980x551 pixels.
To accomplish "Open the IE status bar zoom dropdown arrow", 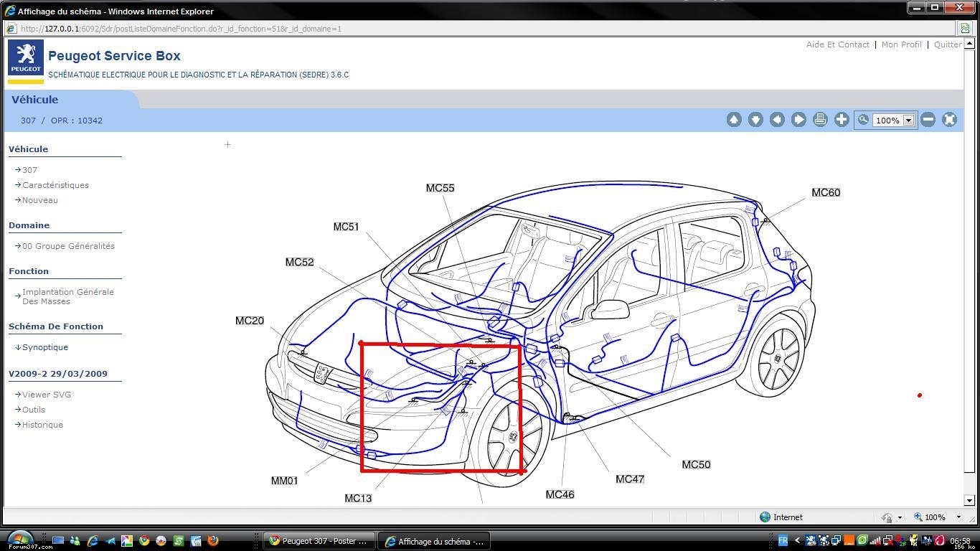I will click(958, 517).
